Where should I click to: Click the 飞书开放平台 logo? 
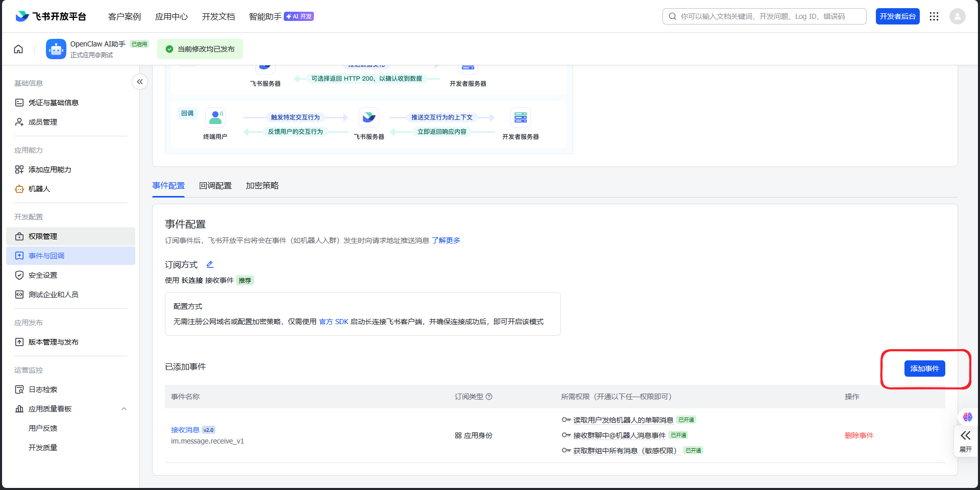pos(51,16)
